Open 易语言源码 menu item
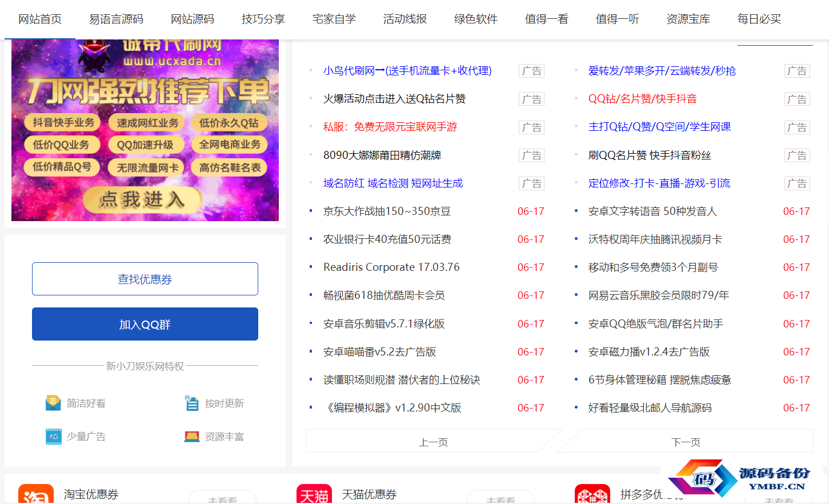The height and width of the screenshot is (504, 829). [x=116, y=19]
